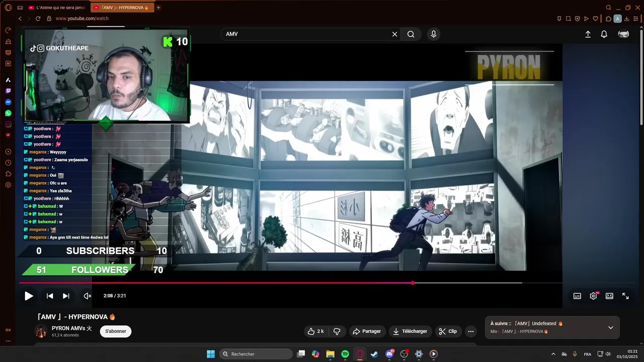Click the site security padlock icon
This screenshot has height=362, width=644.
coord(49,19)
